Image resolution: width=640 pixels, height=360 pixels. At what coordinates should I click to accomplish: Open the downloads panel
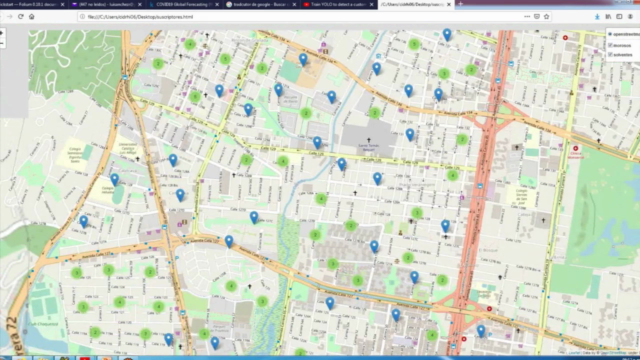[597, 17]
